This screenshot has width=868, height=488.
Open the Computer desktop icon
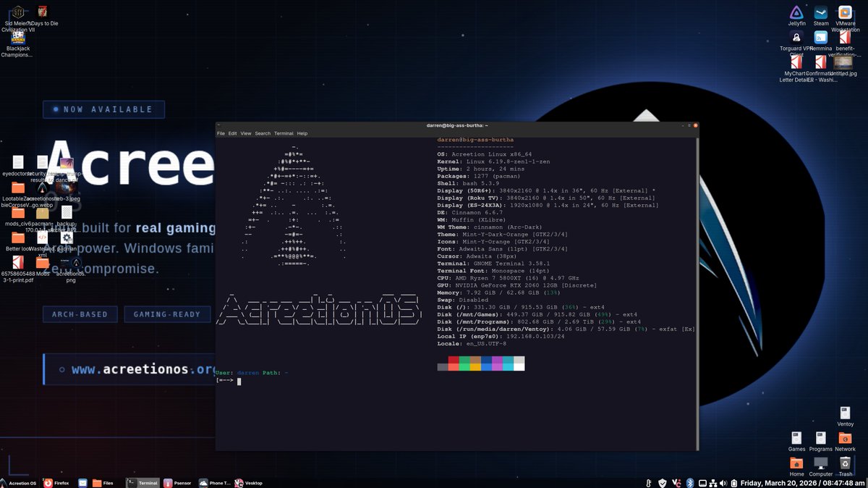click(821, 463)
